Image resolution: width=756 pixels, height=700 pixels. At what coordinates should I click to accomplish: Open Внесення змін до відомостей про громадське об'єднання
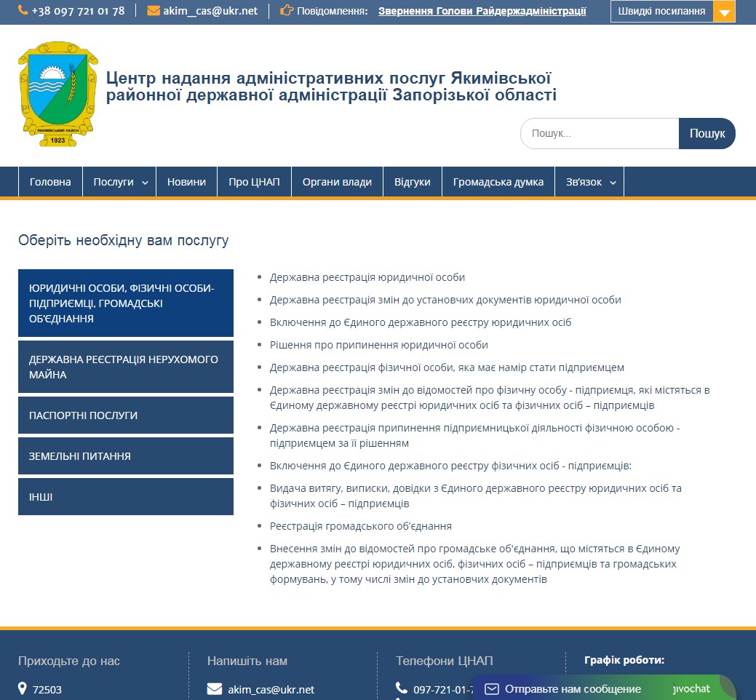tap(475, 564)
